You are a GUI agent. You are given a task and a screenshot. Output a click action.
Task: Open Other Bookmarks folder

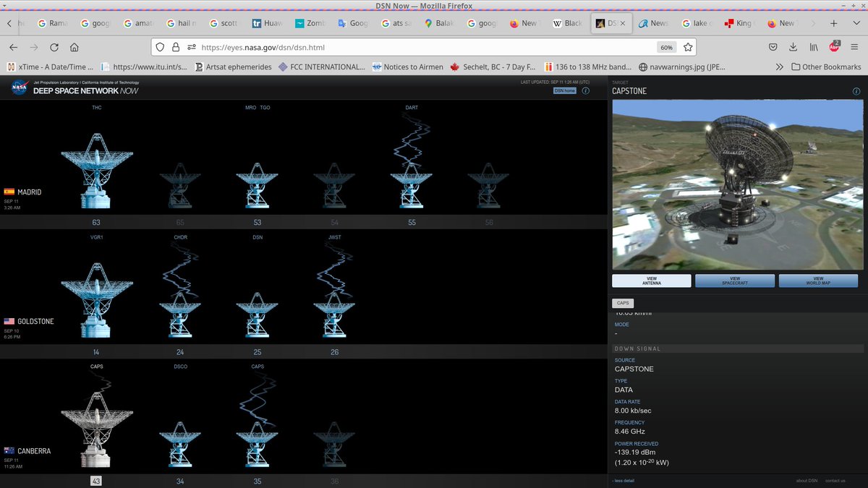826,67
